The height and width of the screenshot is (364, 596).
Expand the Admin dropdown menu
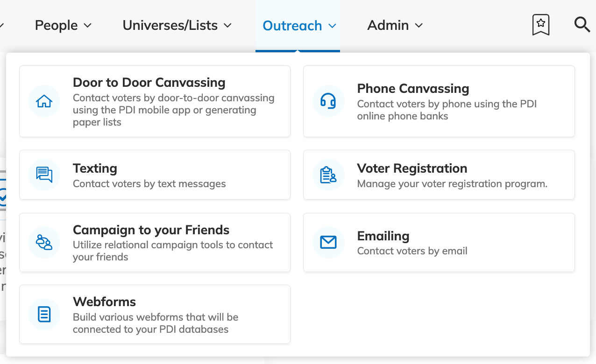pos(395,25)
